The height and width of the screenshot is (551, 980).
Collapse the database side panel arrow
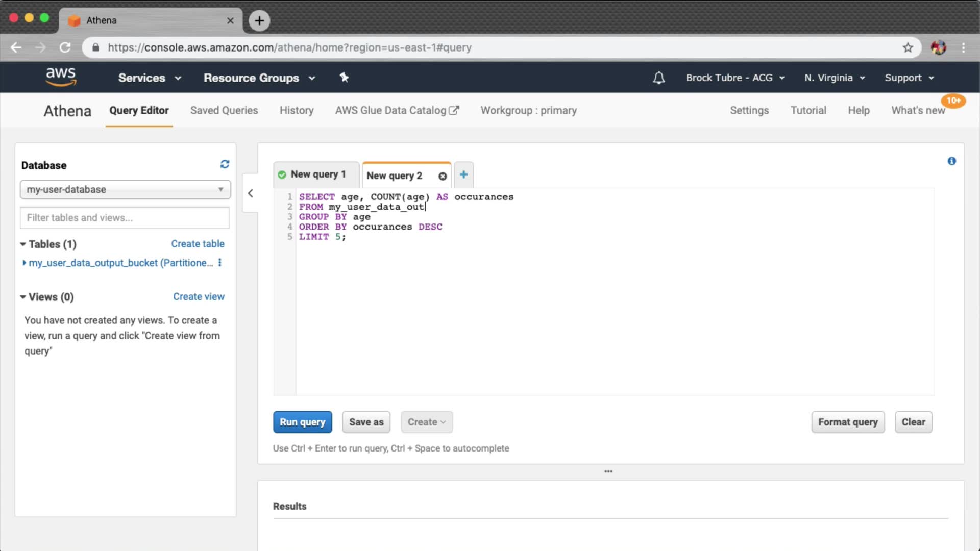coord(251,193)
